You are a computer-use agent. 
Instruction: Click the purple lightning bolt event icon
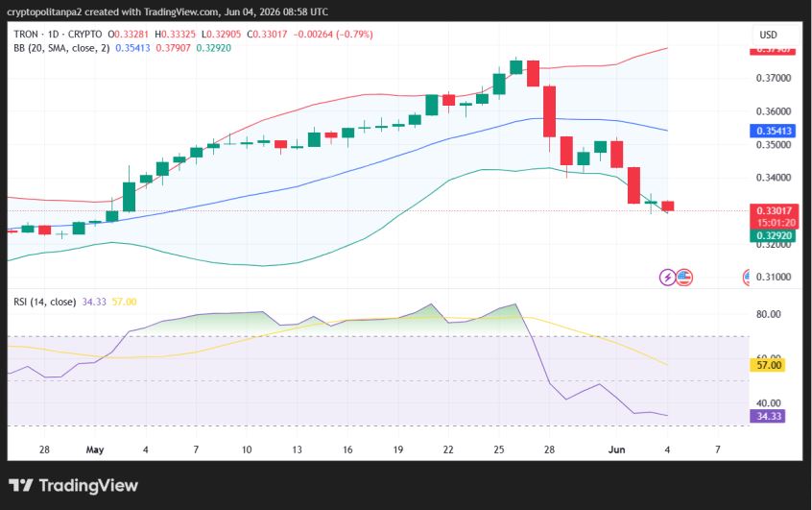click(x=667, y=278)
